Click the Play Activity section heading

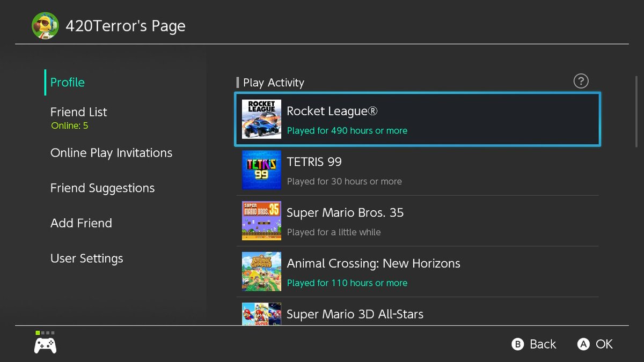(x=274, y=83)
